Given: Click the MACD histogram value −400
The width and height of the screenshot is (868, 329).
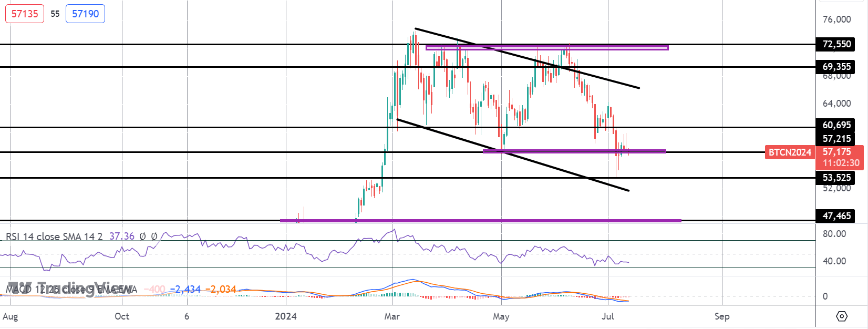Looking at the screenshot, I should (x=154, y=289).
